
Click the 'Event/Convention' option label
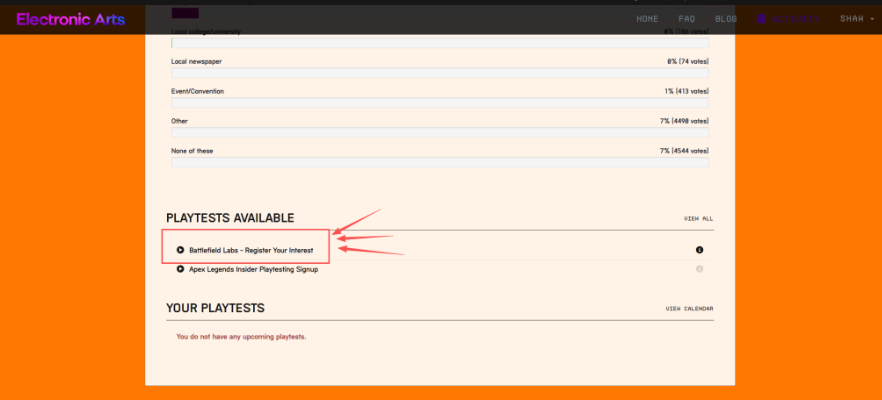point(198,91)
